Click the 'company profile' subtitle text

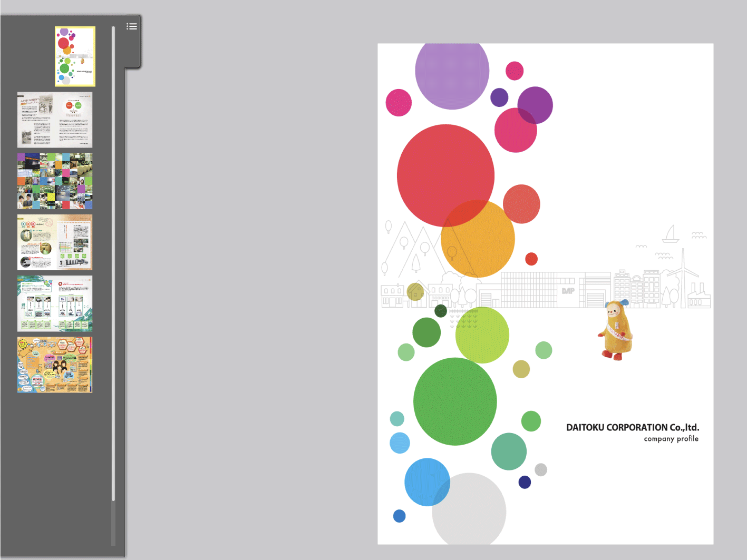pos(671,439)
